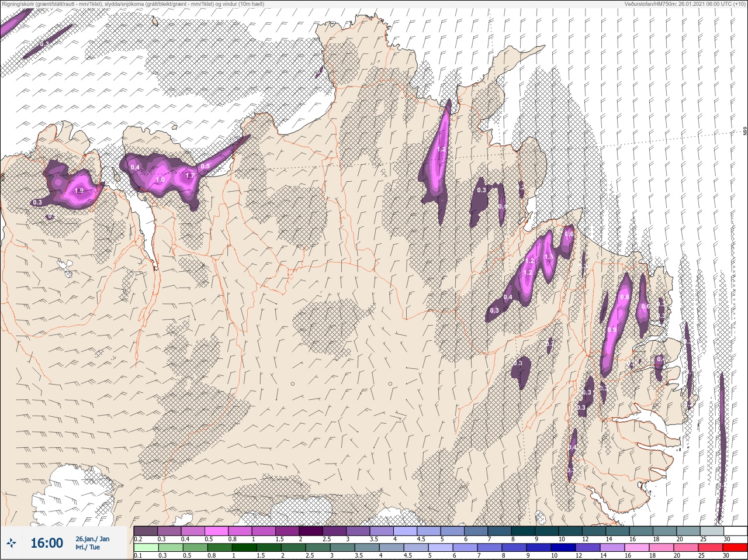This screenshot has height=560, width=748.
Task: Click upper legend swatch between 14 and 16
Action: pyautogui.click(x=618, y=531)
